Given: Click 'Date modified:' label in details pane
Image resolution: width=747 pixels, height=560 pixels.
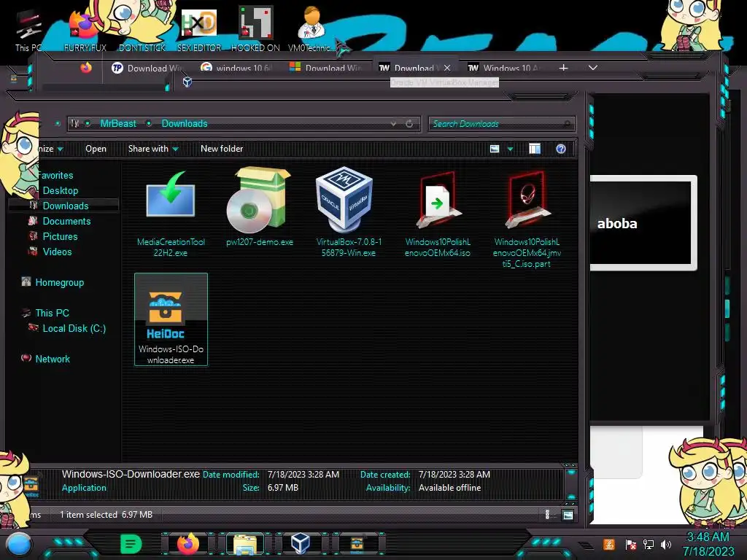Looking at the screenshot, I should tap(231, 475).
